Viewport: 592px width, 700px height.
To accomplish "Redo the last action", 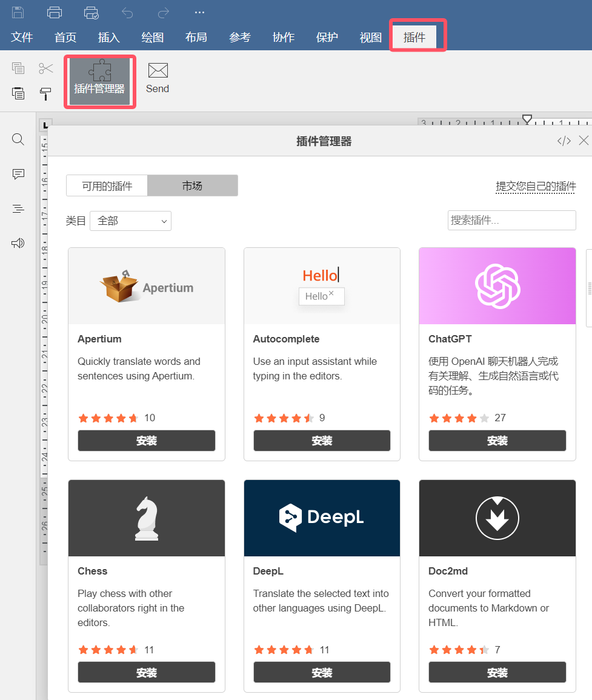I will 164,13.
